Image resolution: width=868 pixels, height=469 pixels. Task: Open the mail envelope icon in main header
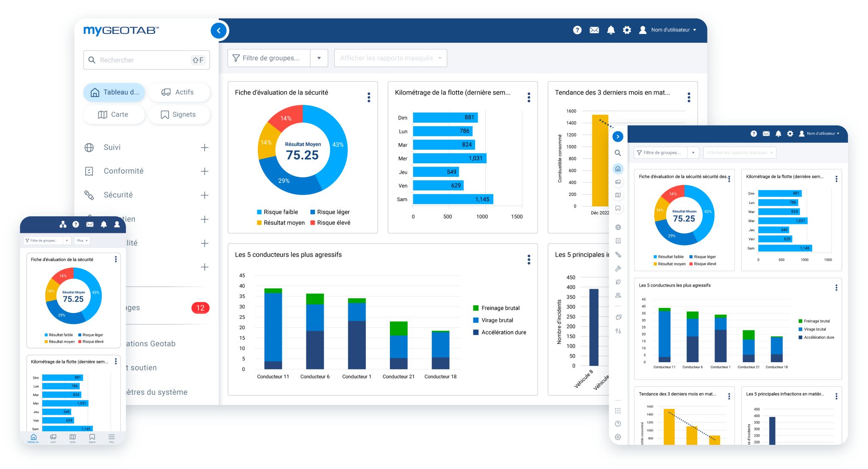pyautogui.click(x=594, y=30)
